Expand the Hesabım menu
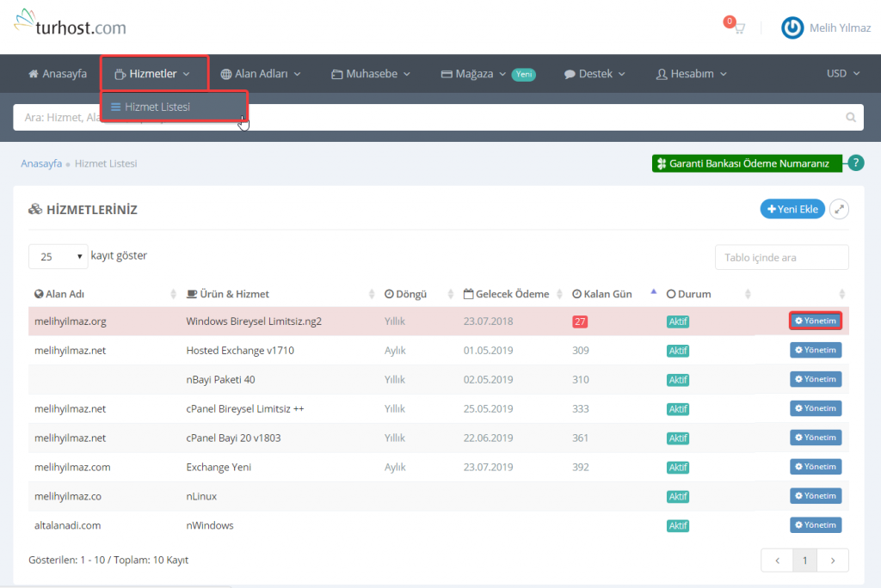Image resolution: width=881 pixels, height=588 pixels. pyautogui.click(x=691, y=74)
